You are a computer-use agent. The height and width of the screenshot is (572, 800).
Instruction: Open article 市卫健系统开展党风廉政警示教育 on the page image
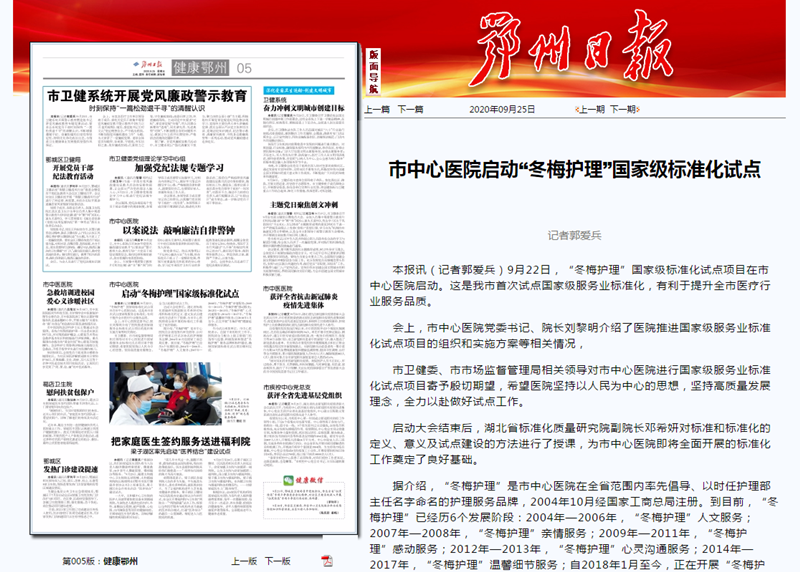point(147,95)
